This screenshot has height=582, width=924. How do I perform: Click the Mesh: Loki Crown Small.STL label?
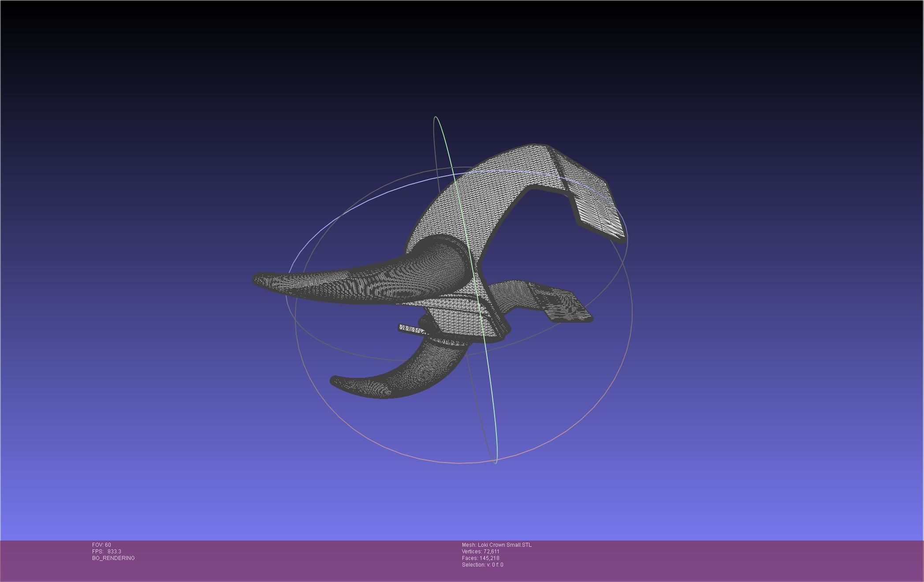point(496,545)
